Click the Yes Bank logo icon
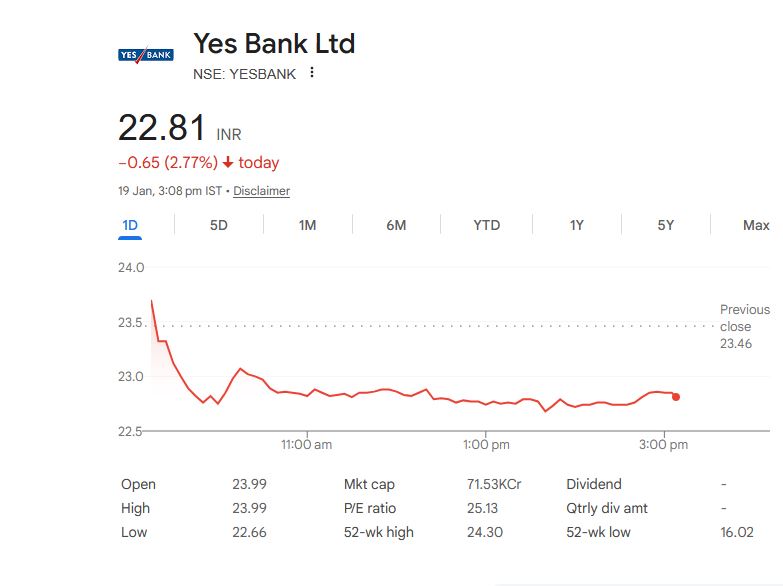783x586 pixels. coord(145,55)
